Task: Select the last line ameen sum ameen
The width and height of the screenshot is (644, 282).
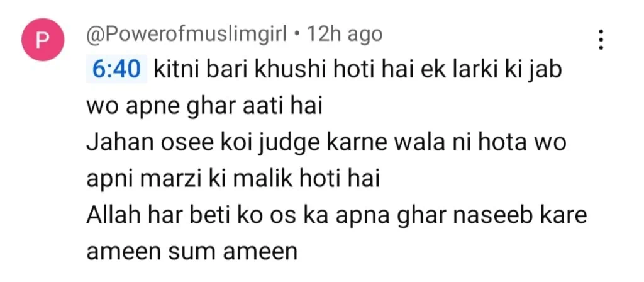Action: [x=192, y=252]
